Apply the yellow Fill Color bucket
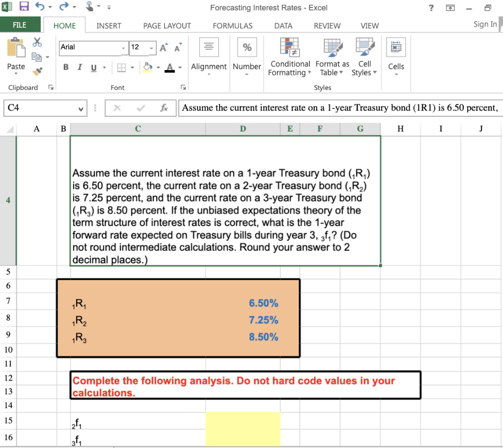The width and height of the screenshot is (503, 448). [147, 67]
